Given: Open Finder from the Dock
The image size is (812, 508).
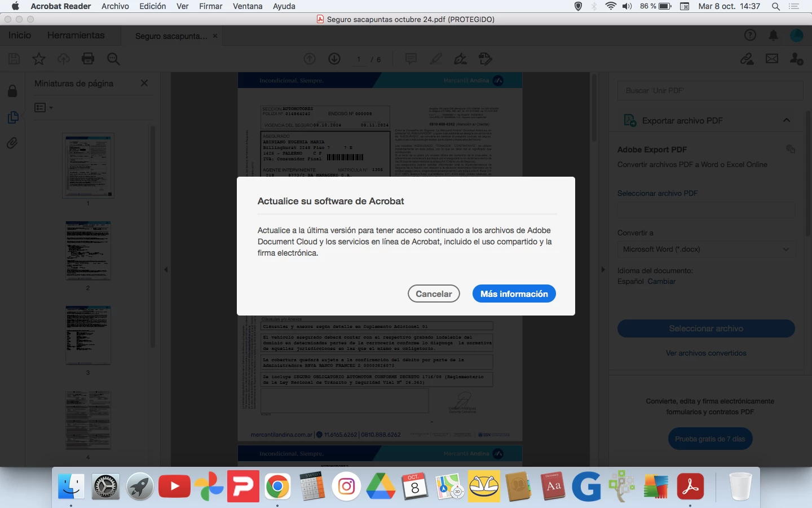Looking at the screenshot, I should pyautogui.click(x=71, y=486).
